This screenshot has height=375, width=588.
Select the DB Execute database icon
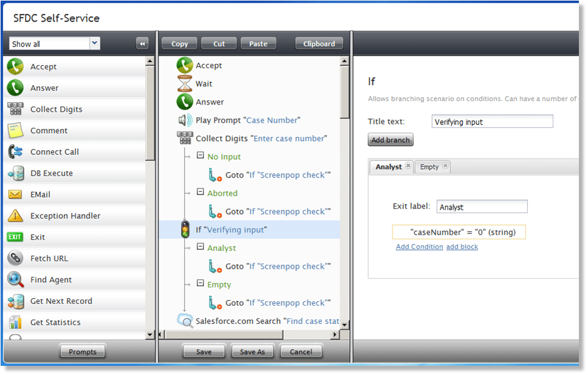click(x=15, y=173)
